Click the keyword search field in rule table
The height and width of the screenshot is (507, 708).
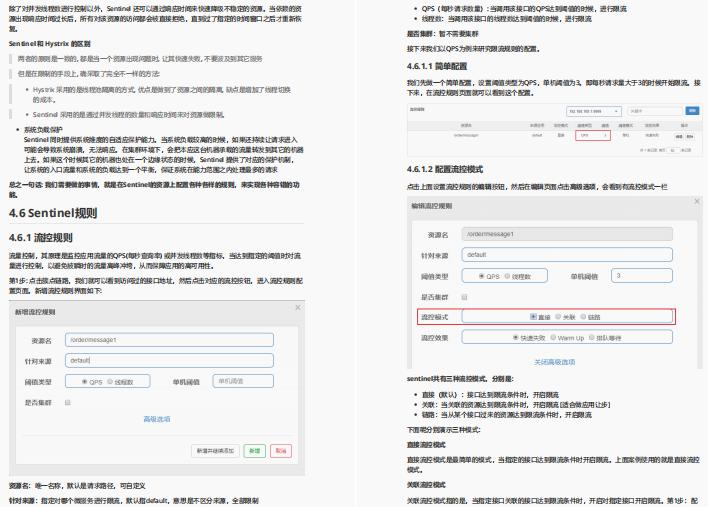[x=655, y=111]
